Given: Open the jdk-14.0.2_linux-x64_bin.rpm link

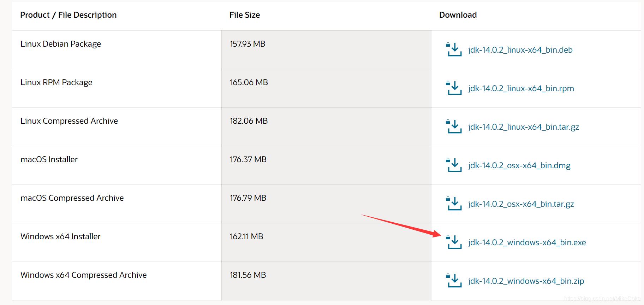Looking at the screenshot, I should (x=521, y=88).
